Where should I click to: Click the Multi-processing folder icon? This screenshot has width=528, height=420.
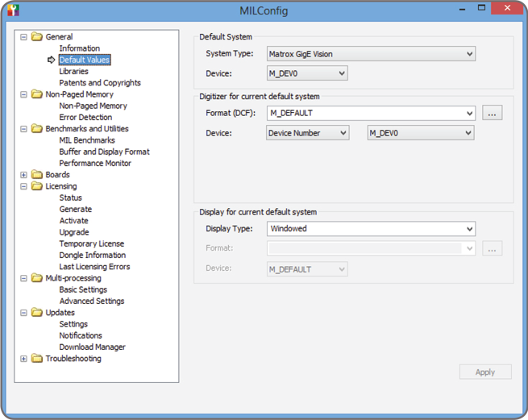click(x=37, y=278)
